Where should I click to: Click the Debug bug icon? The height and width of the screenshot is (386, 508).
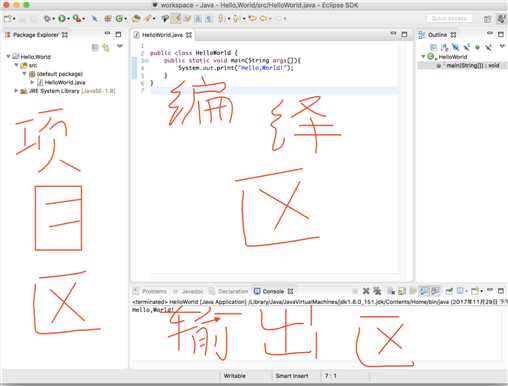pos(47,19)
